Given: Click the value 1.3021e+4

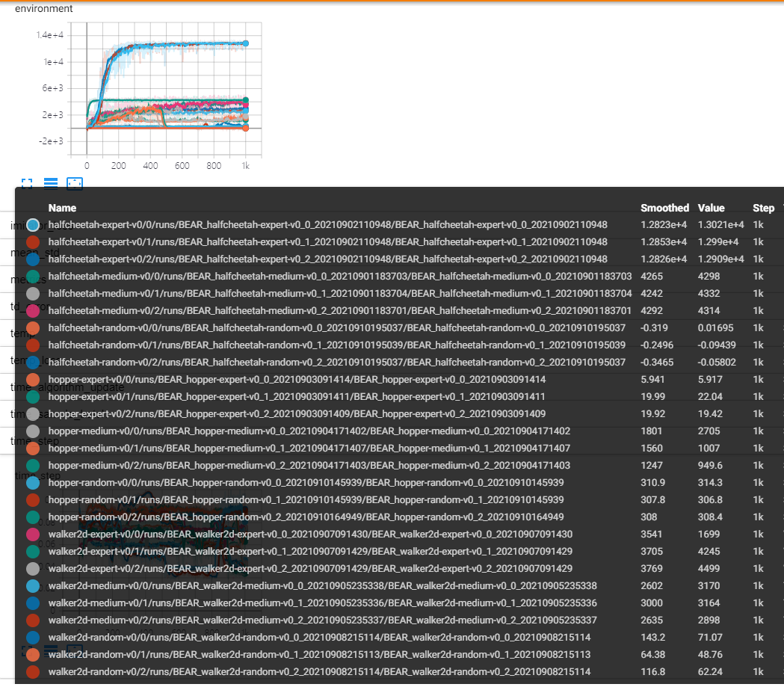Looking at the screenshot, I should (721, 225).
